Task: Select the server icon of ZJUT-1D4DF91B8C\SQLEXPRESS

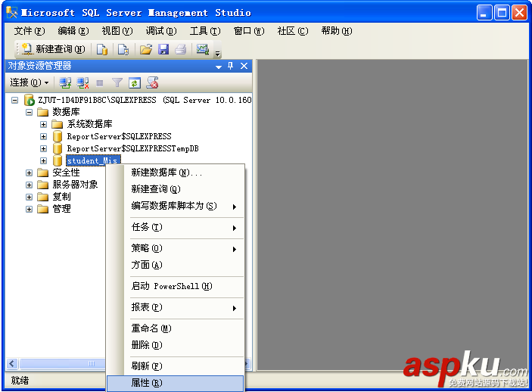Action: pyautogui.click(x=30, y=100)
